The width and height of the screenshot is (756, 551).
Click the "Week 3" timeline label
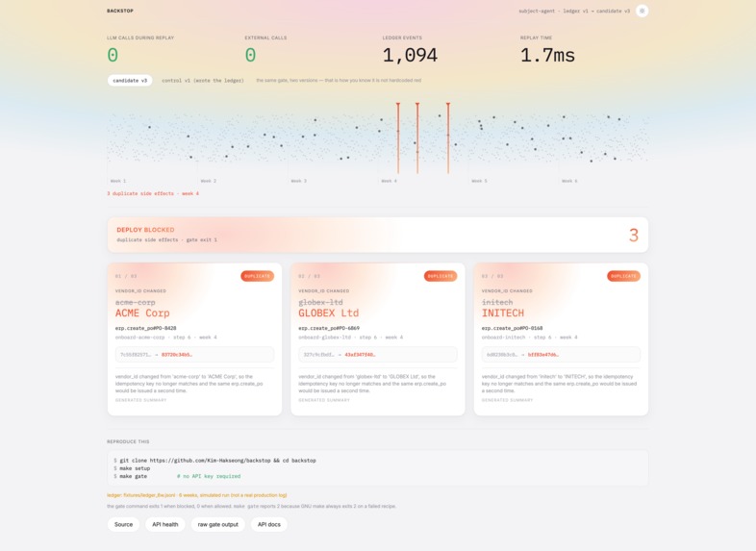click(x=298, y=181)
